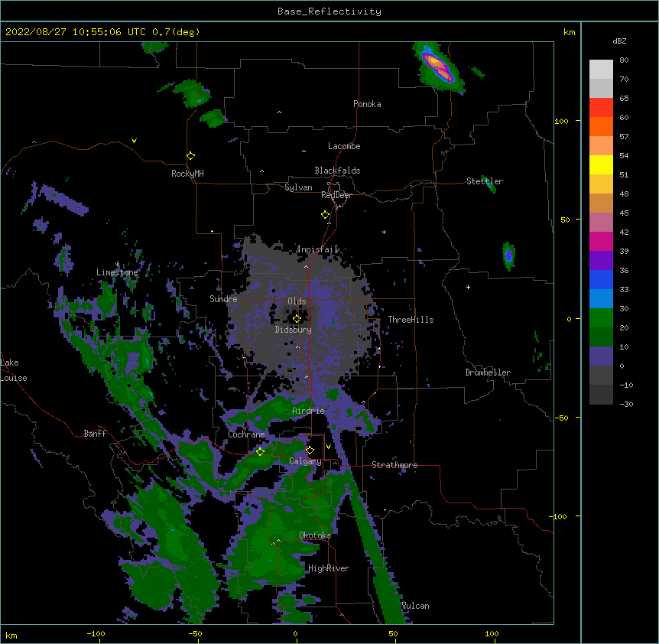
Task: Click the ThreeHills label
Action: tap(411, 320)
